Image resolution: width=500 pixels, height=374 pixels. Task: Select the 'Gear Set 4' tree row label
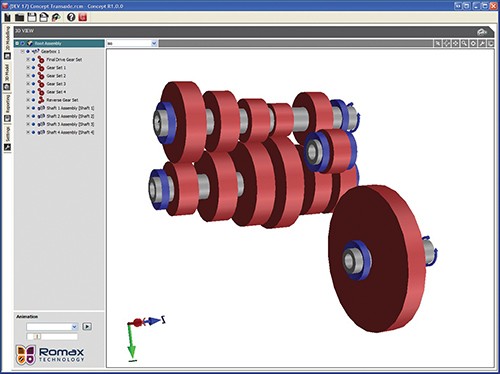click(x=56, y=92)
